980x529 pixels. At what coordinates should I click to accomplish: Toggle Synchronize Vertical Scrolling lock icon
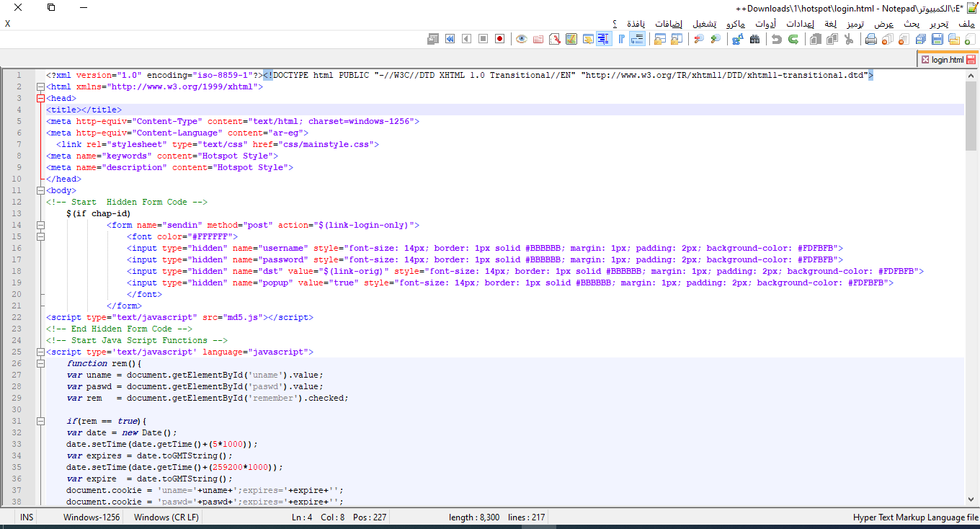tap(676, 39)
